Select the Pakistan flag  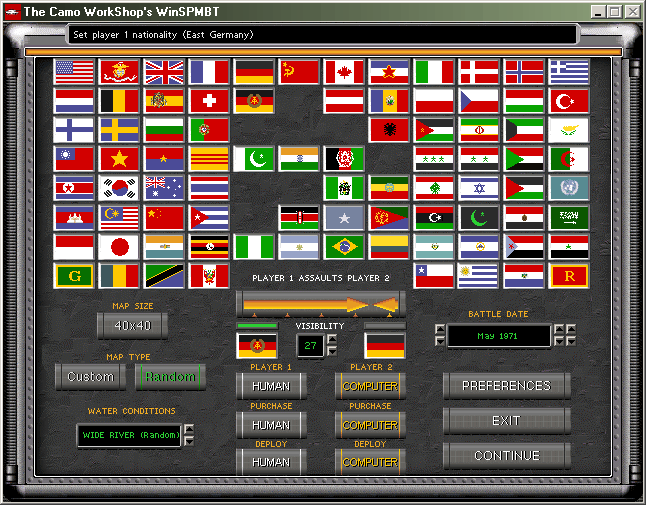pos(254,159)
